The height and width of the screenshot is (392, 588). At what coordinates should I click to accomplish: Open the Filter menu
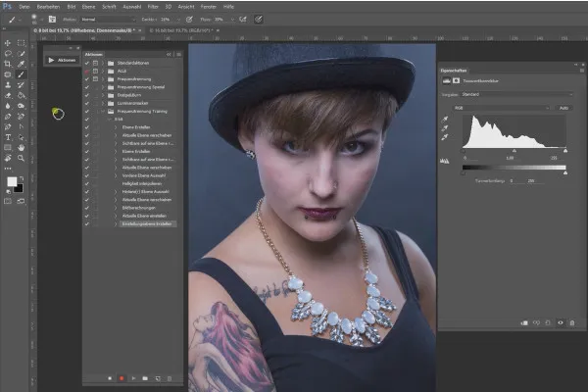(154, 6)
